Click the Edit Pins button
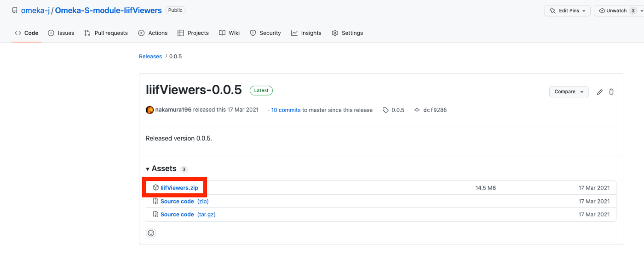 [567, 11]
